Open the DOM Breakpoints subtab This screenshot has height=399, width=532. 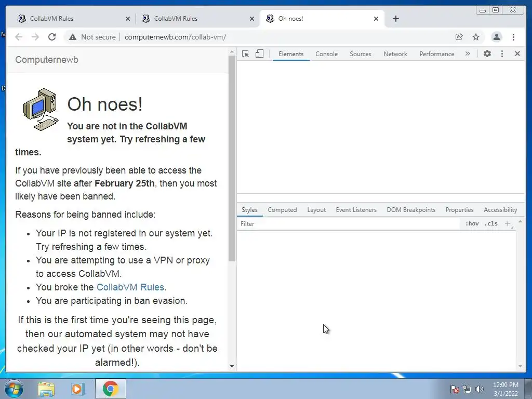coord(411,210)
